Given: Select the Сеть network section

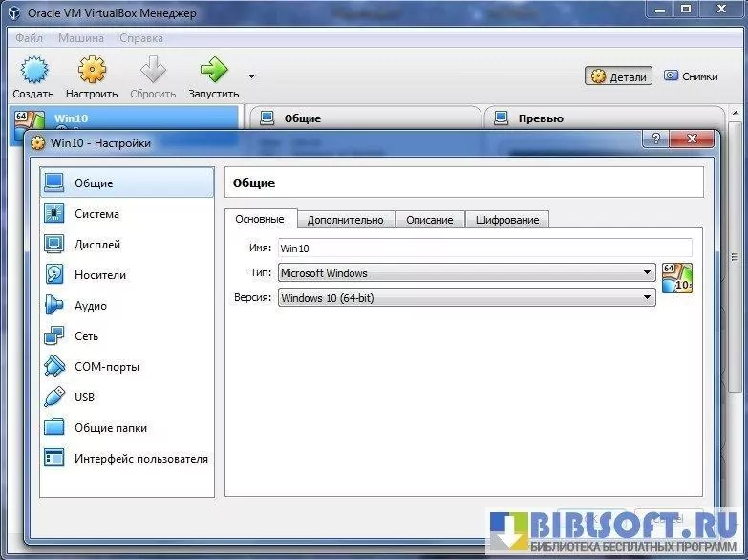Looking at the screenshot, I should pyautogui.click(x=86, y=336).
